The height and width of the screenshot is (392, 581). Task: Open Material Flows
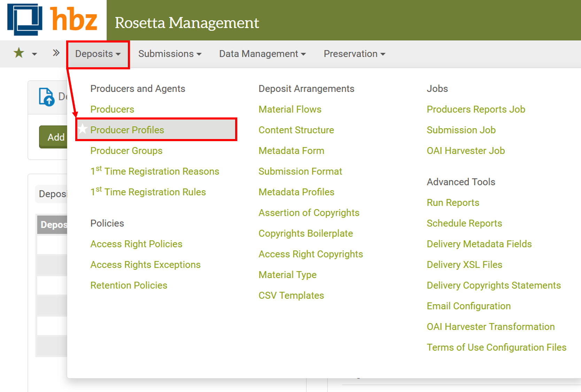pyautogui.click(x=290, y=109)
